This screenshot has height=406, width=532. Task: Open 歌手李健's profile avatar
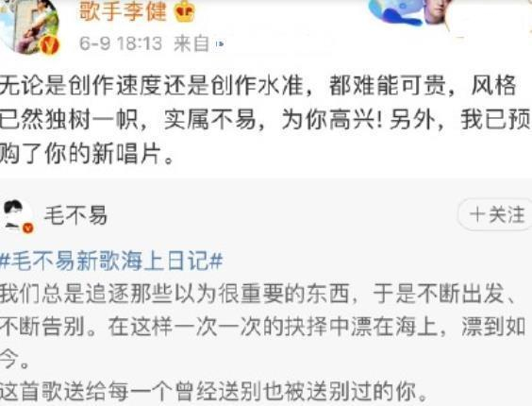coord(29,25)
